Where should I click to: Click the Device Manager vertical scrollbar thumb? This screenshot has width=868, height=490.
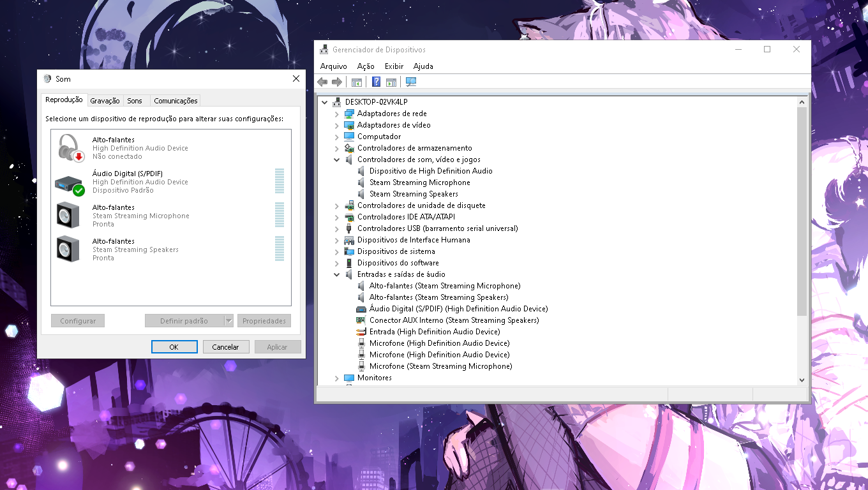pos(802,211)
